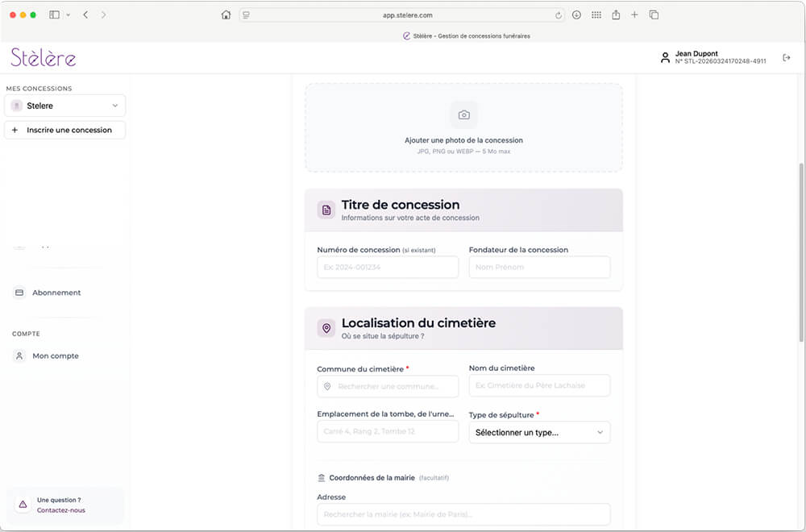Click the COMPTE sidebar label

click(26, 334)
